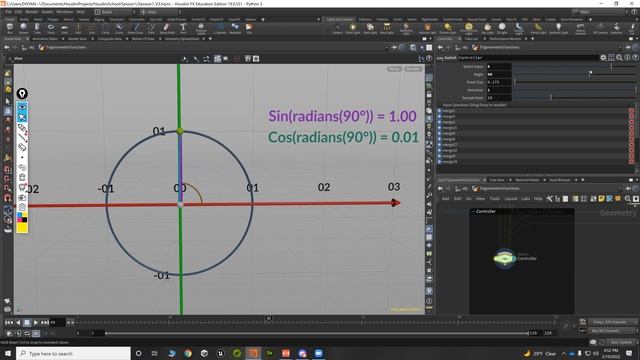Open the No cam menu in viewport
640x360 pixels.
[x=413, y=69]
